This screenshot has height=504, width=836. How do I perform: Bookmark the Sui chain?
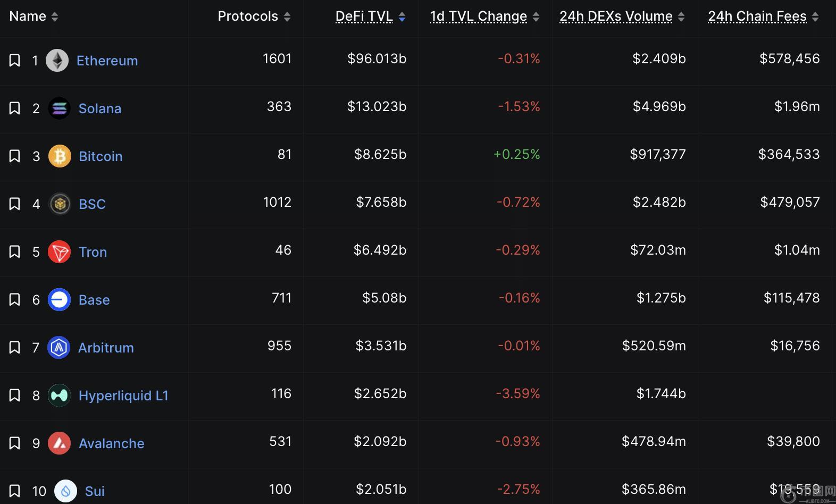pos(15,491)
